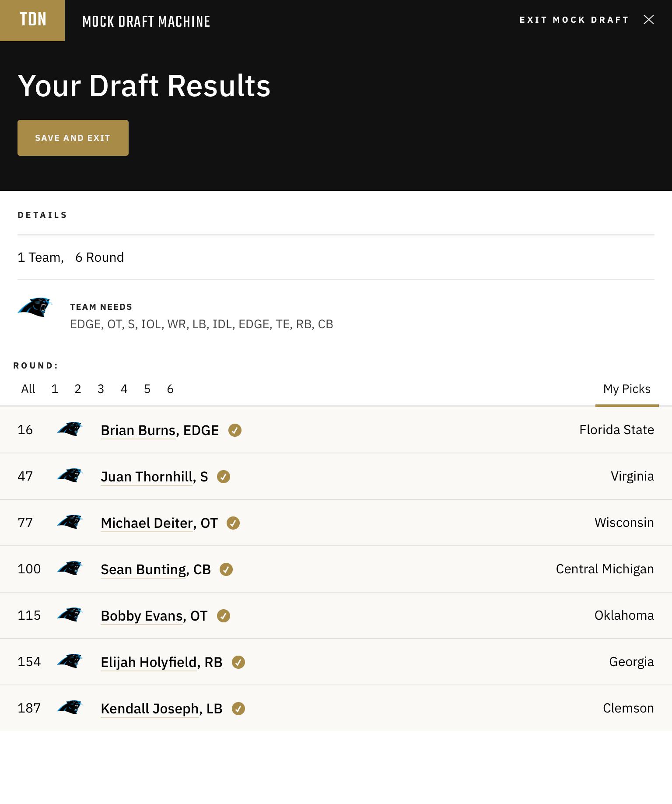Open Sean Bunting player link
This screenshot has width=672, height=804.
click(156, 569)
